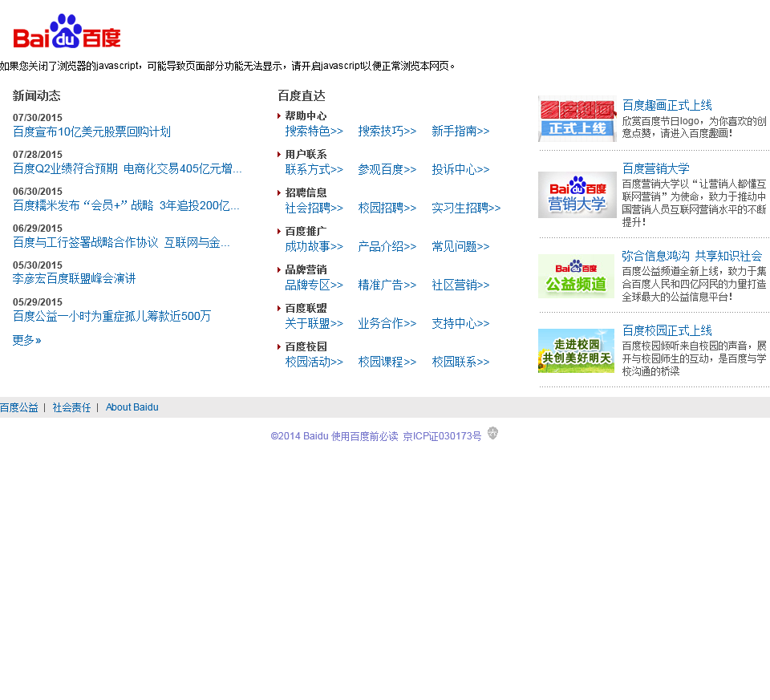Screen dimensions: 770x700
Task: Open 关于联盟>> link
Action: [314, 323]
